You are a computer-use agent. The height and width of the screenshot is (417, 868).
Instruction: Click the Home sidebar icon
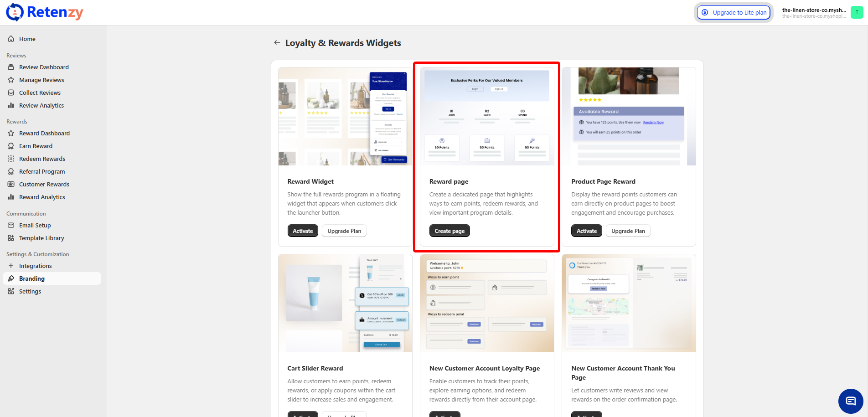11,39
